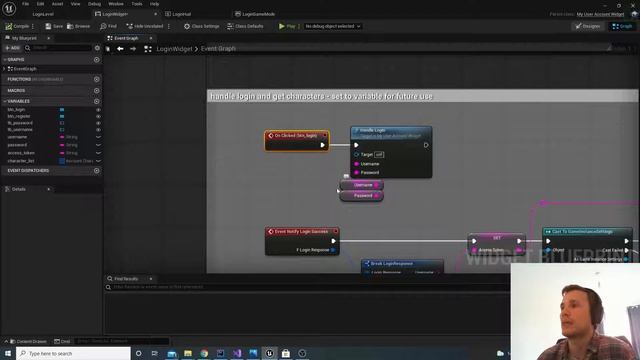
Task: Toggle visibility of btn_login variable
Action: coord(98,109)
